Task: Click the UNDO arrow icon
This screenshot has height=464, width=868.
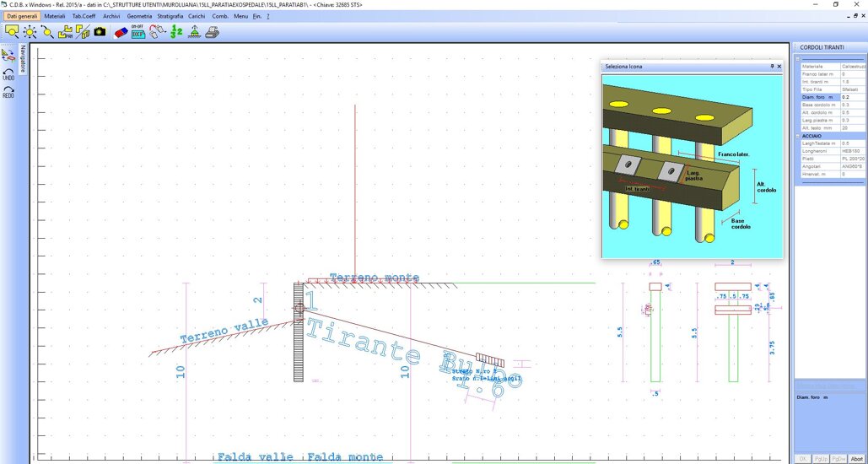Action: tap(8, 73)
